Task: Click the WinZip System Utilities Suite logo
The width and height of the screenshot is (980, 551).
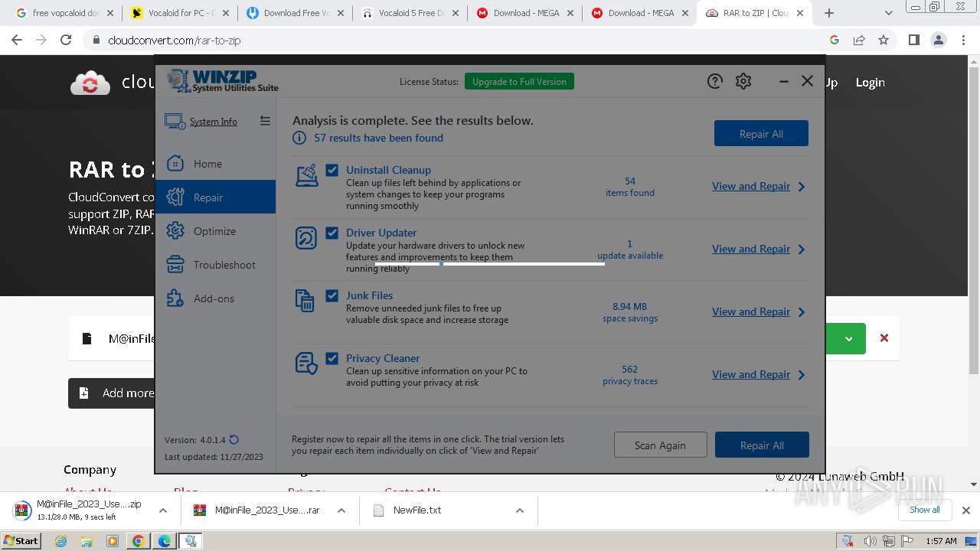Action: [x=223, y=81]
